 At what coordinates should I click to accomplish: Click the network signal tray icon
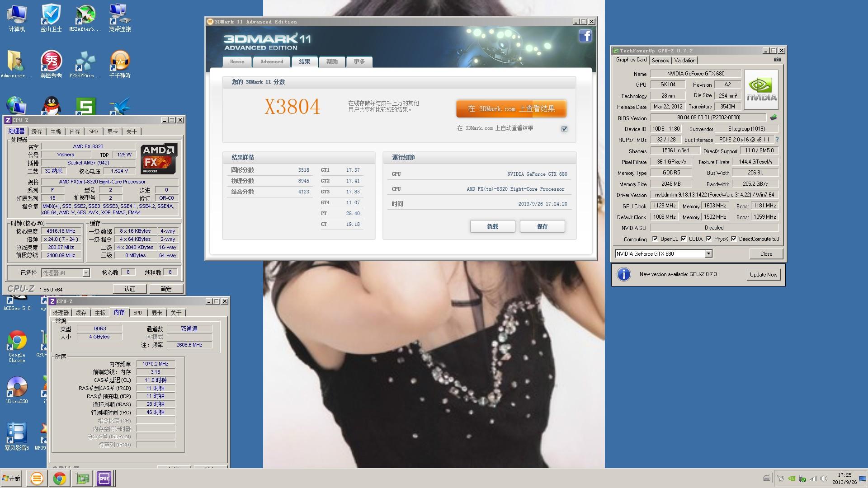pyautogui.click(x=813, y=479)
